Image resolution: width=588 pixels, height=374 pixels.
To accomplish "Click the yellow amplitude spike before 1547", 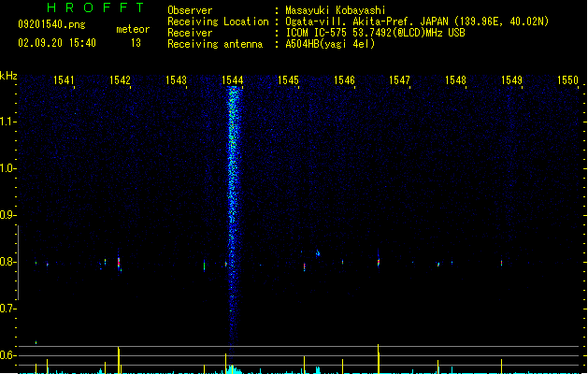I will 379,359.
